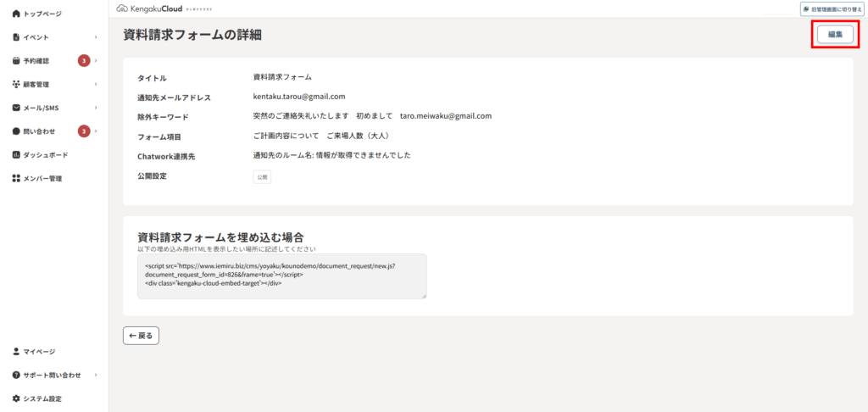
Task: Click the textarea resize handle corner
Action: tap(424, 296)
